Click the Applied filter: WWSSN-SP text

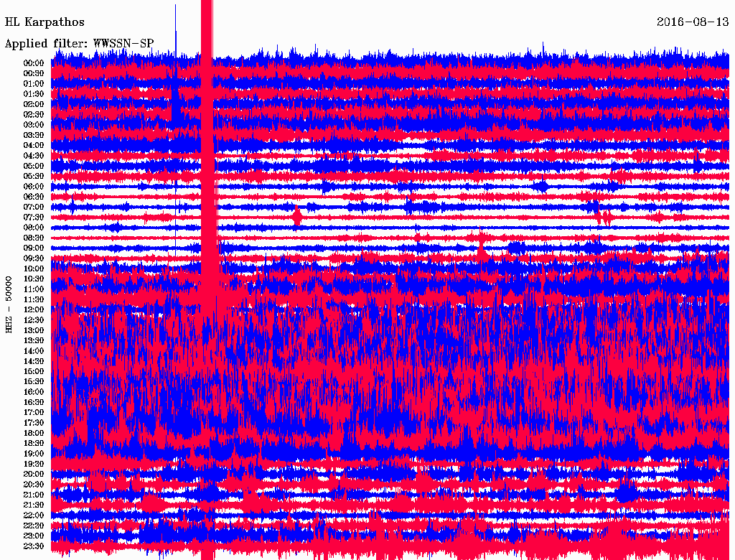tap(79, 44)
